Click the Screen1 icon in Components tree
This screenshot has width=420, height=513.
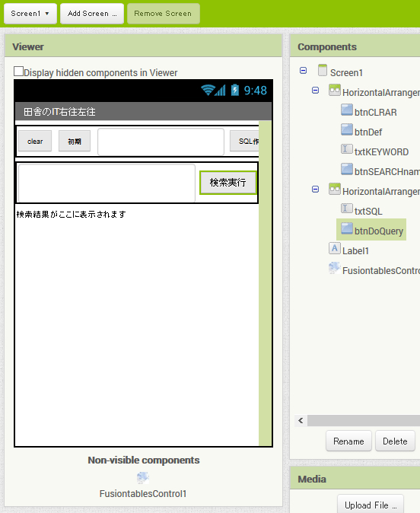coord(323,70)
